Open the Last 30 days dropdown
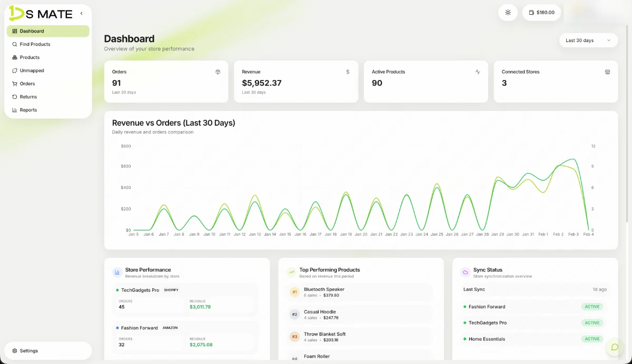The height and width of the screenshot is (364, 632). 588,41
